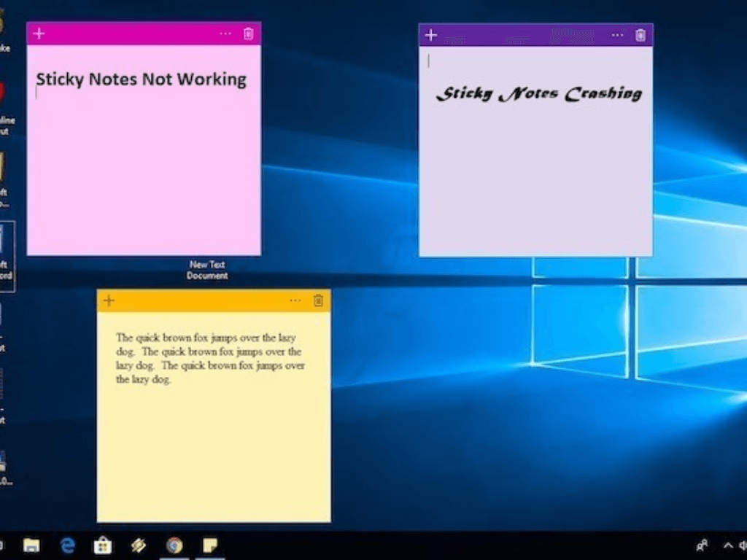Trash the yellow quick brown fox note
The image size is (747, 560).
318,300
